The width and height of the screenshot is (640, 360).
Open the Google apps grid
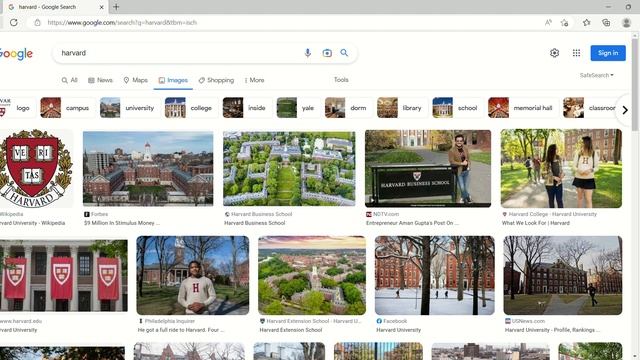[x=576, y=53]
